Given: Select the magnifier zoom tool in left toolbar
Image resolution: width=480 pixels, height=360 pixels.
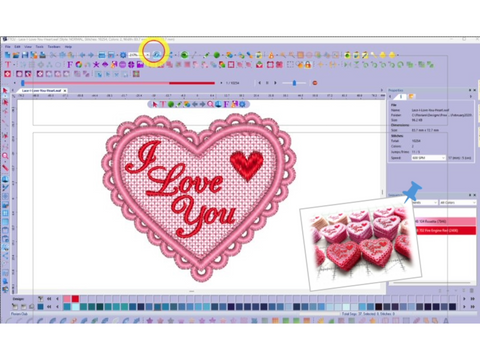Looking at the screenshot, I should coord(5,156).
